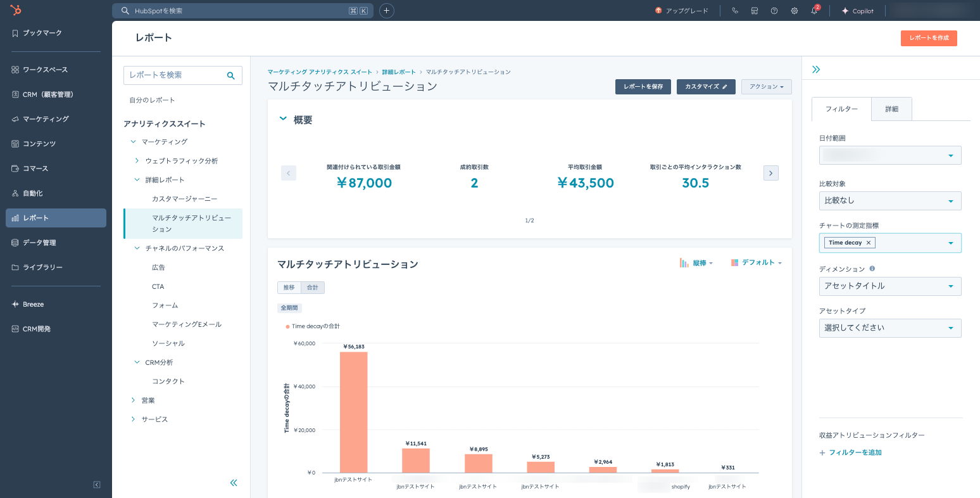980x498 pixels.
Task: Open the アクション dropdown
Action: click(766, 87)
